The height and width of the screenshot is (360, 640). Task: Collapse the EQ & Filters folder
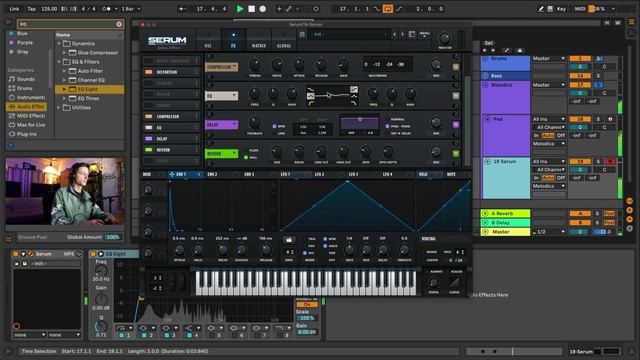coord(59,62)
